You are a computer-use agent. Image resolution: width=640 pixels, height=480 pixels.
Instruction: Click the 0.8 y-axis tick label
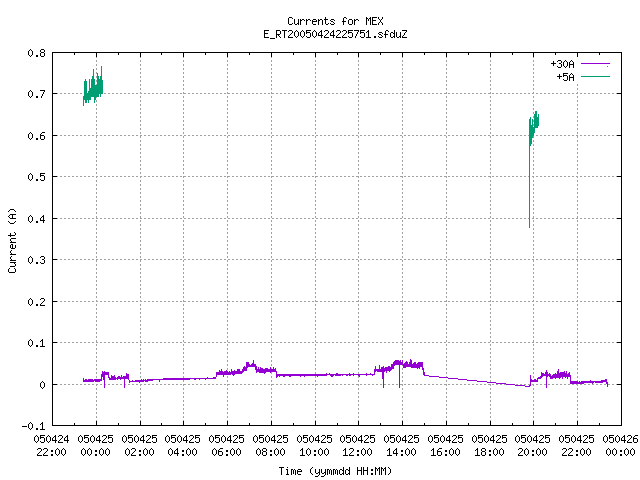click(x=36, y=53)
